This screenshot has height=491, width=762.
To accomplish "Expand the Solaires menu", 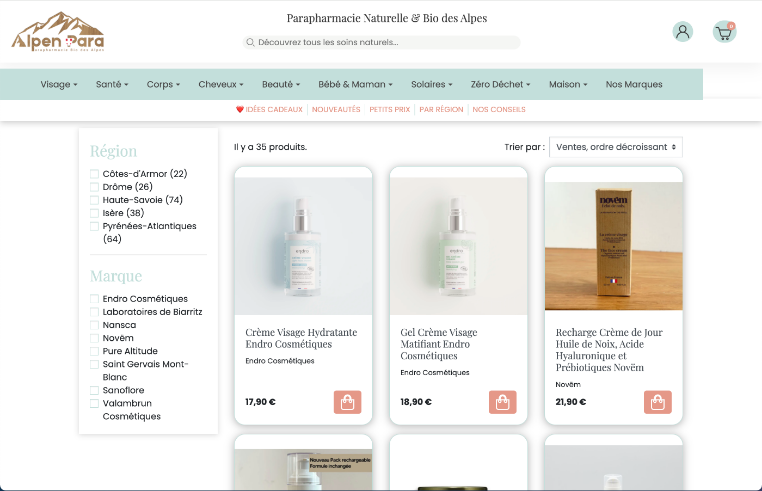I will coord(432,84).
